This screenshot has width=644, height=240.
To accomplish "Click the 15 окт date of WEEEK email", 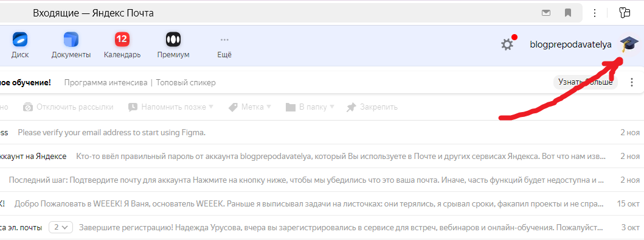I will [x=628, y=204].
